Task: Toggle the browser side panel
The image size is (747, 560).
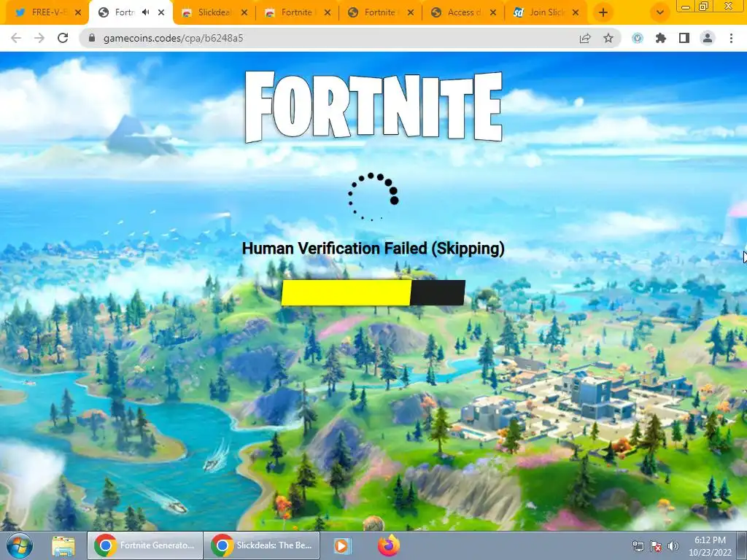Action: coord(684,38)
